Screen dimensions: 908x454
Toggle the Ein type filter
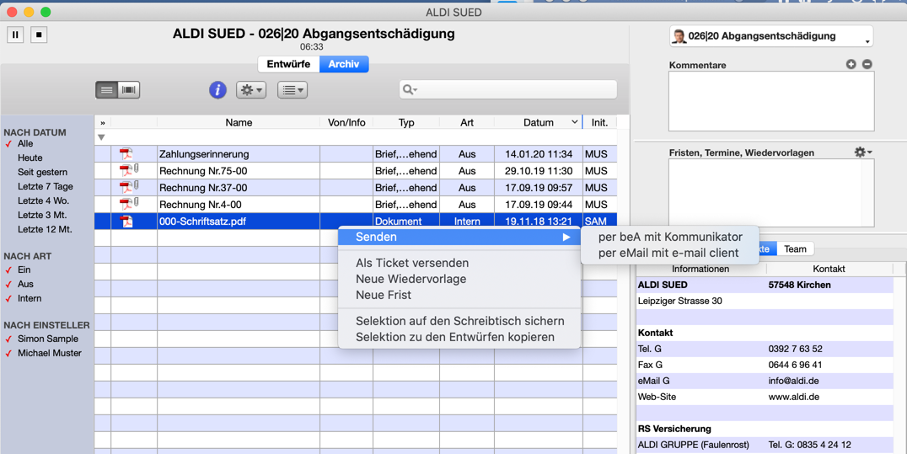tap(24, 270)
